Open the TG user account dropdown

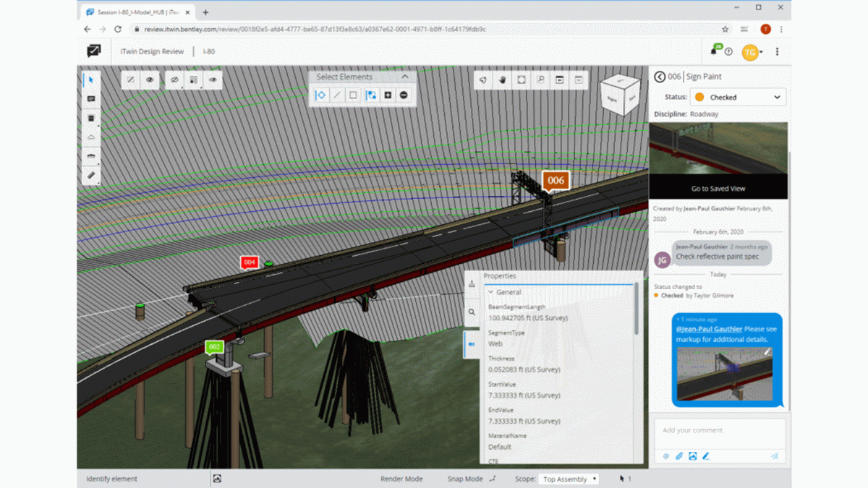[x=752, y=52]
